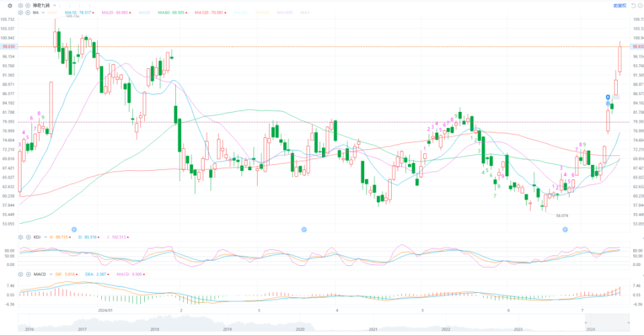Toggle the MA20 69.983 line
Image resolution: width=644 pixels, height=335 pixels.
(x=116, y=13)
